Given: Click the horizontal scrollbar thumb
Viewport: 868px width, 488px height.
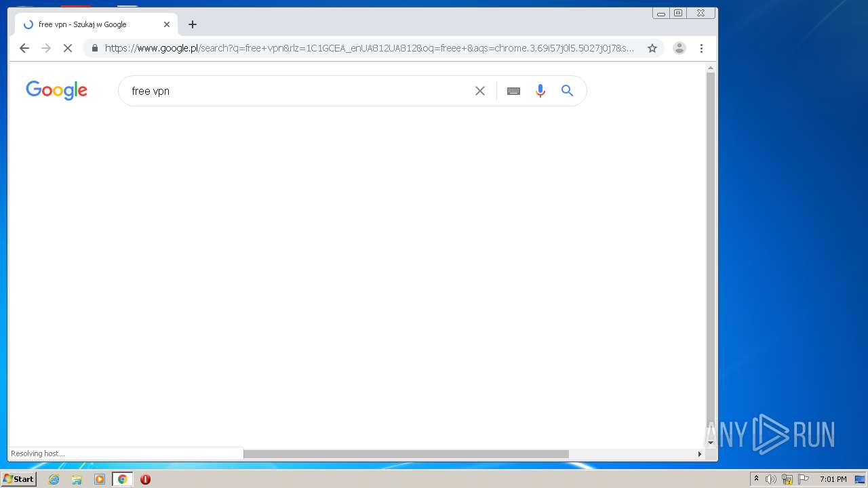Looking at the screenshot, I should (406, 454).
